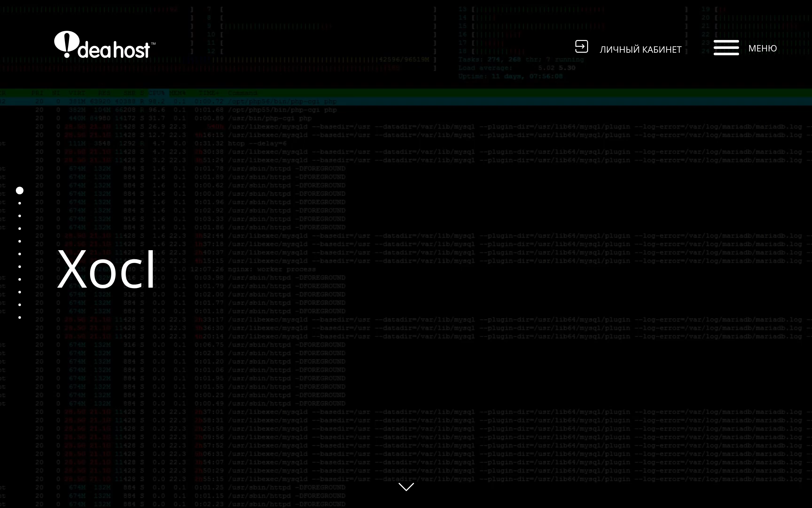Select the third slide navigation dot
The image size is (812, 508).
coord(20,216)
